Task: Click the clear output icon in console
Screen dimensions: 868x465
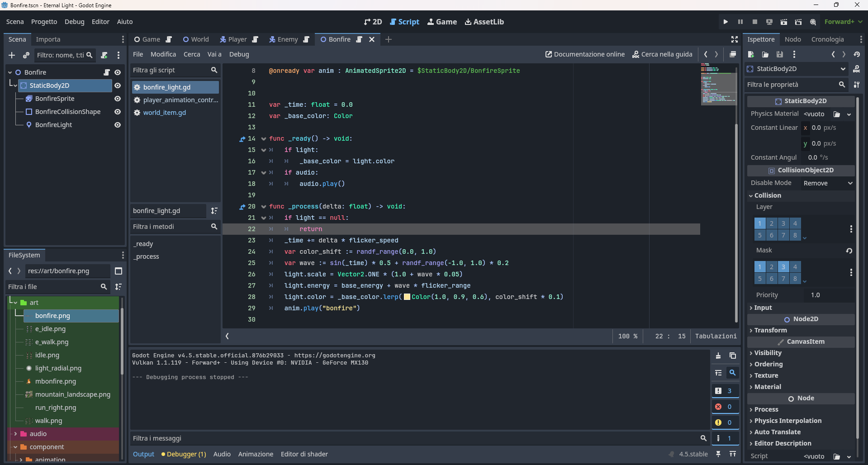Action: point(718,356)
